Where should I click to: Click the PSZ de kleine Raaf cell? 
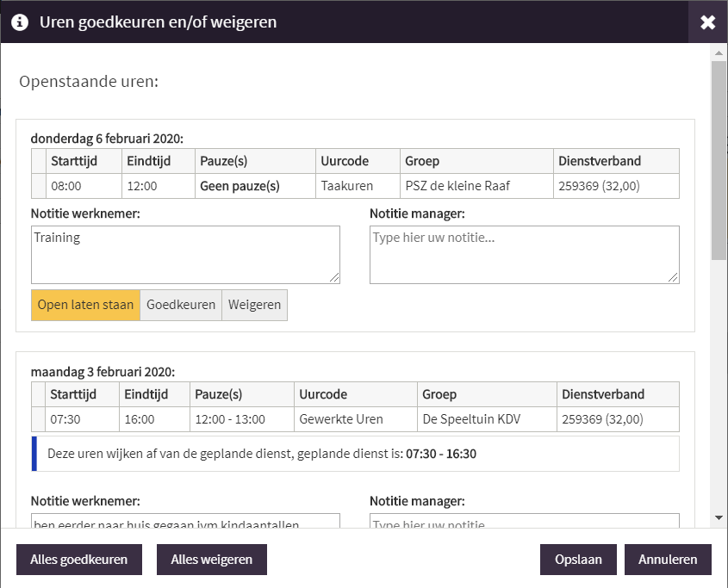click(476, 186)
